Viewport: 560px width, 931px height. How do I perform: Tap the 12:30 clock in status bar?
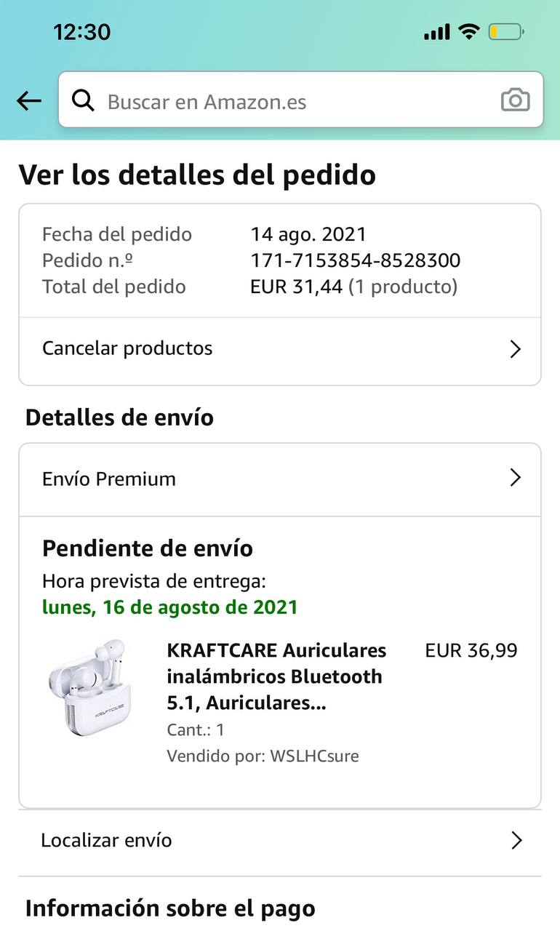coord(81,32)
